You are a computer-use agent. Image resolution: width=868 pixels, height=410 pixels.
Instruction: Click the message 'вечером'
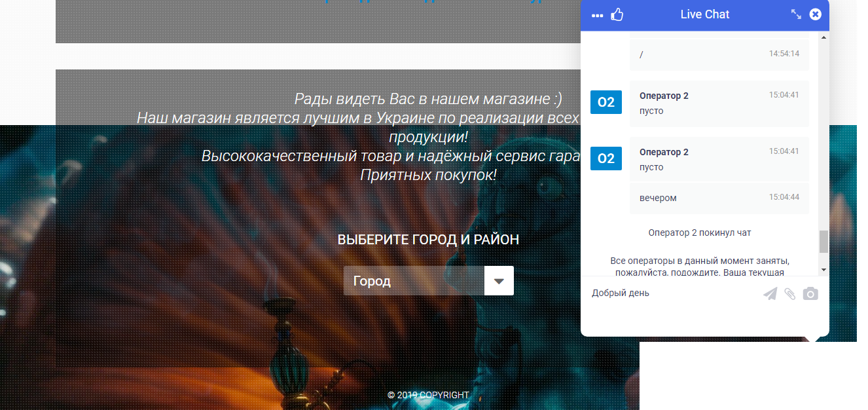(658, 198)
